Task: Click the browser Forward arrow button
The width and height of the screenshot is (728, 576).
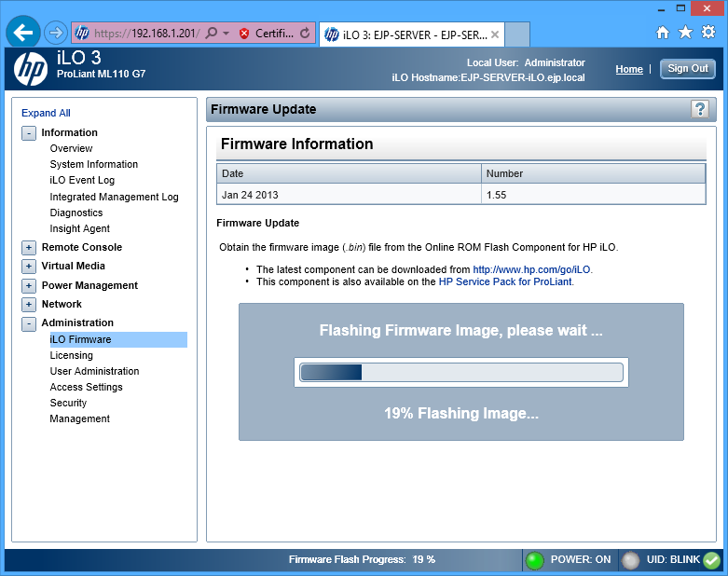Action: (56, 33)
